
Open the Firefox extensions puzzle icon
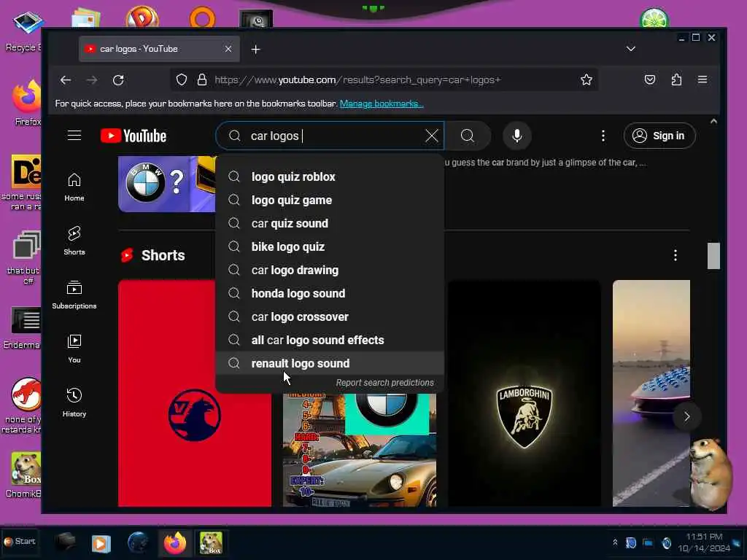pos(676,80)
